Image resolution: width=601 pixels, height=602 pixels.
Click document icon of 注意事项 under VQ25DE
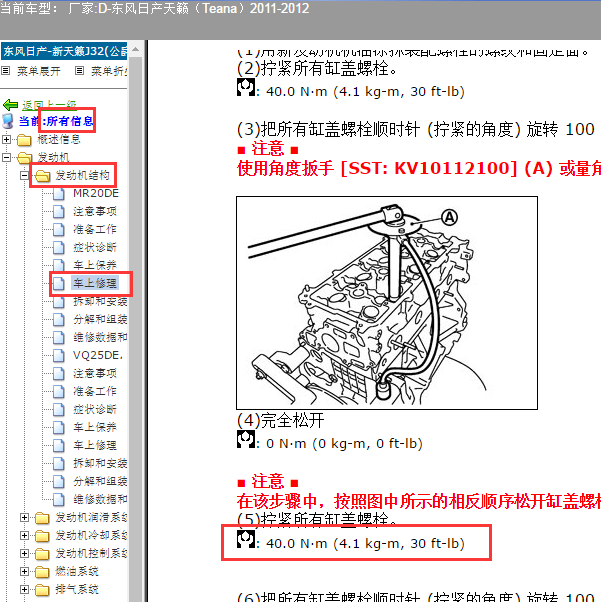pos(58,374)
